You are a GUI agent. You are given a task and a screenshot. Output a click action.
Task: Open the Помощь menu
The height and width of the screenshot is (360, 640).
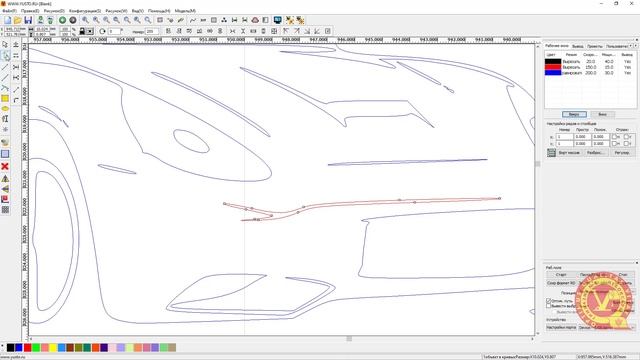[159, 11]
